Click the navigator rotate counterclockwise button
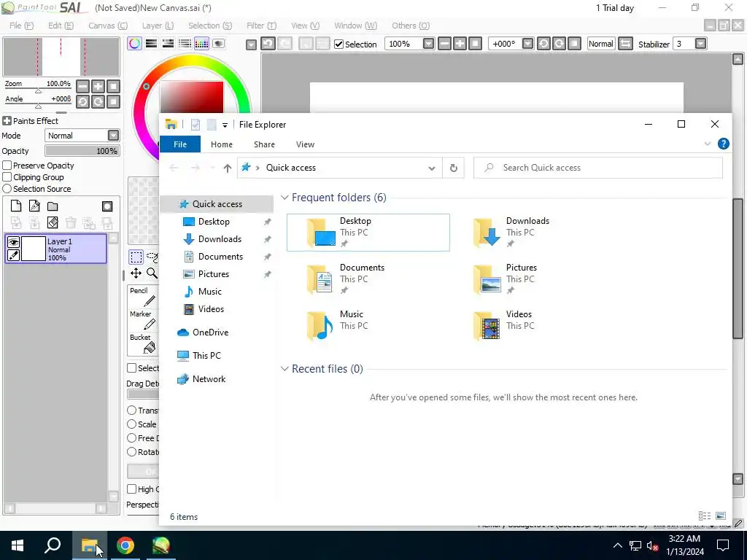 [83, 101]
